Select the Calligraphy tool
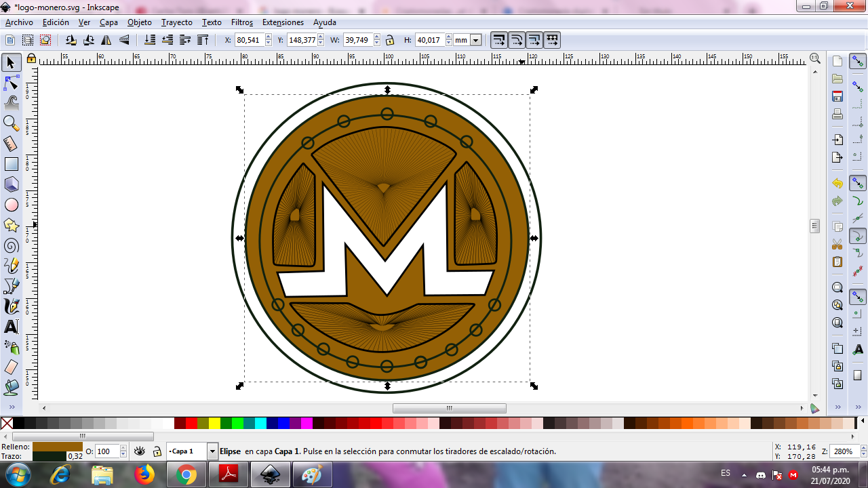Image resolution: width=868 pixels, height=488 pixels. [11, 306]
